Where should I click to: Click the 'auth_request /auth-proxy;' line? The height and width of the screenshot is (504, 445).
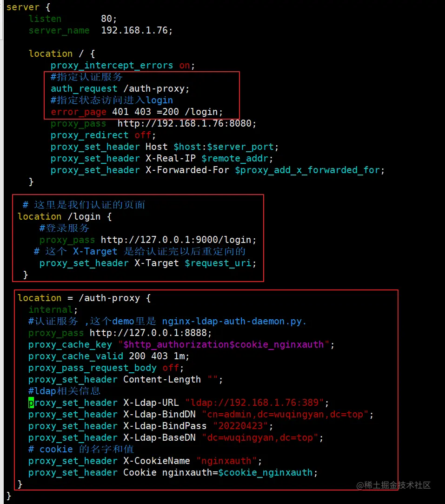(120, 88)
